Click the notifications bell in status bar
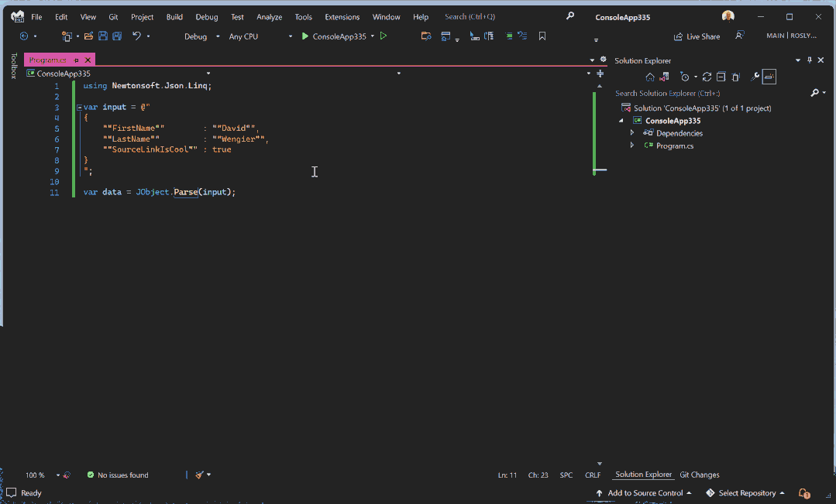Screen dimensions: 836x504 click(x=804, y=493)
